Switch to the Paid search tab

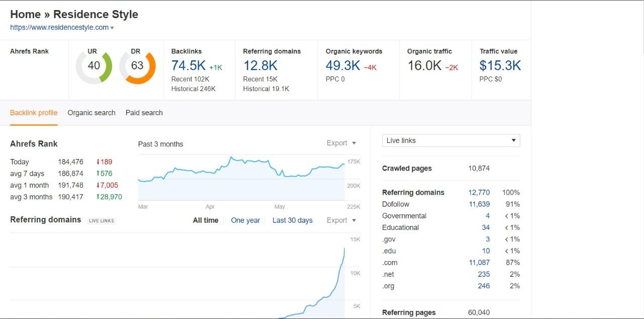(144, 112)
